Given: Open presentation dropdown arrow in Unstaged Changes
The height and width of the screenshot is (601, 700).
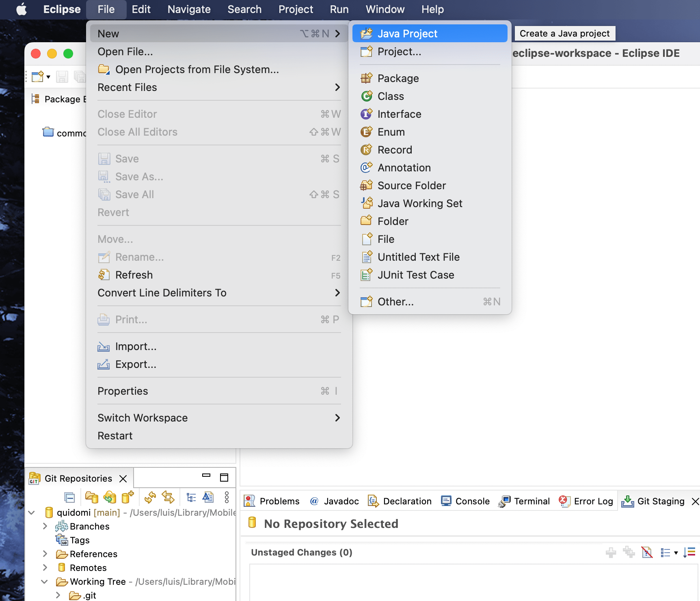Looking at the screenshot, I should [x=676, y=553].
